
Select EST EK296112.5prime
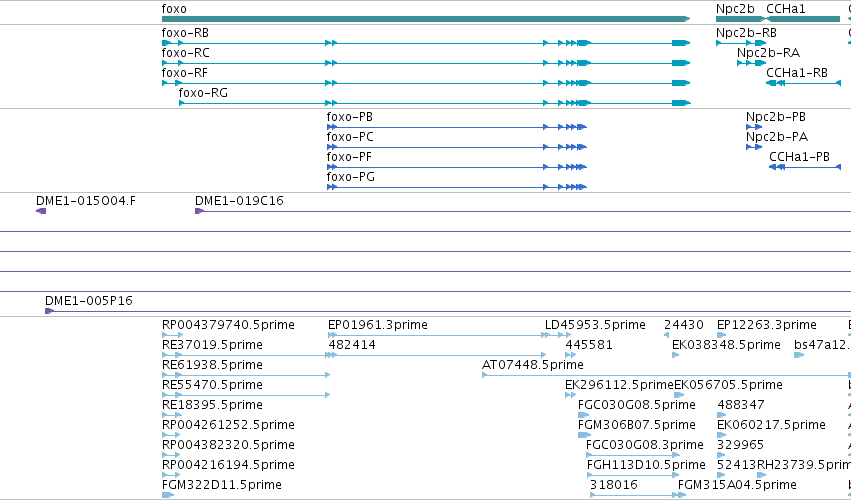click(619, 385)
